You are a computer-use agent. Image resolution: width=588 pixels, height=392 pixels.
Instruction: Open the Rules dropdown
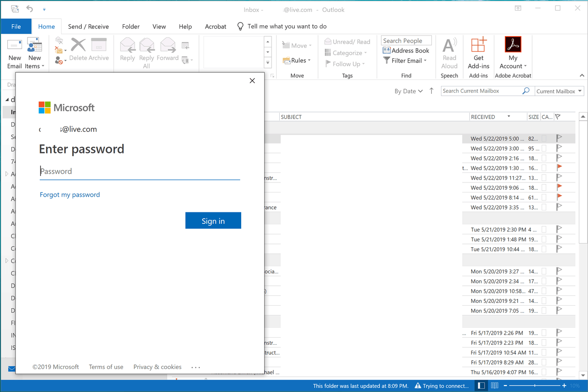coord(297,60)
